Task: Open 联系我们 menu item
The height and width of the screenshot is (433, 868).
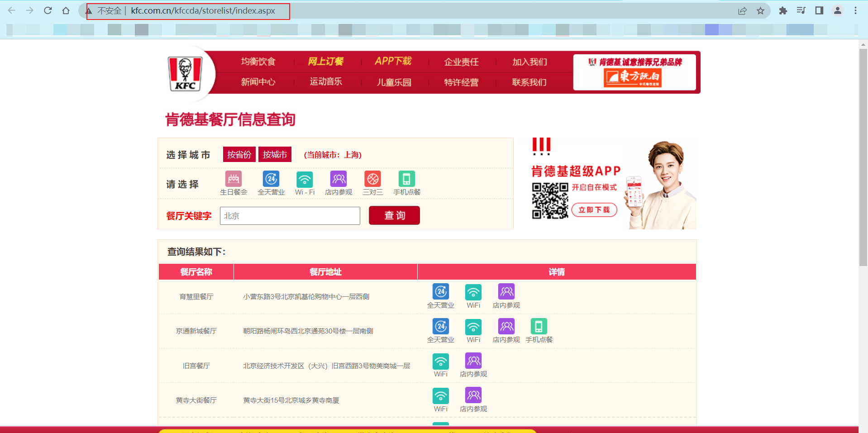Action: (x=529, y=82)
